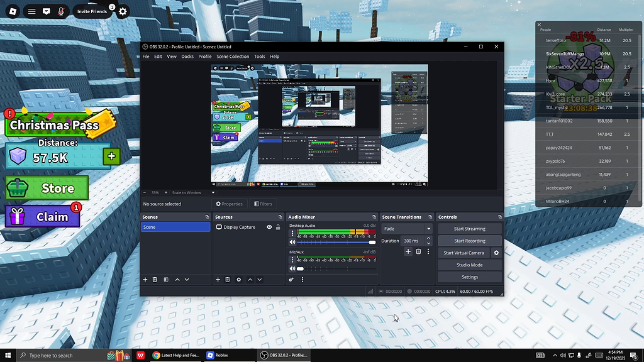This screenshot has height=362, width=644.
Task: Lock the Display Capture source
Action: click(277, 227)
